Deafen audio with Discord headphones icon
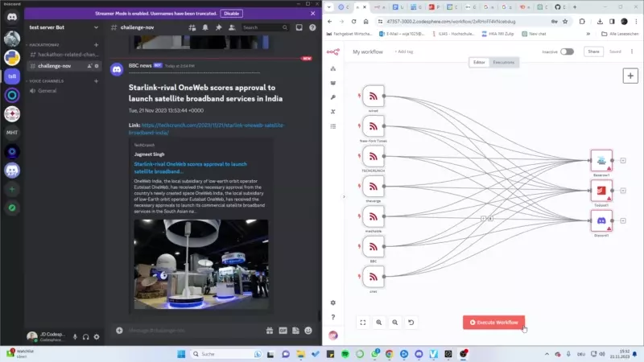 pos(85,336)
